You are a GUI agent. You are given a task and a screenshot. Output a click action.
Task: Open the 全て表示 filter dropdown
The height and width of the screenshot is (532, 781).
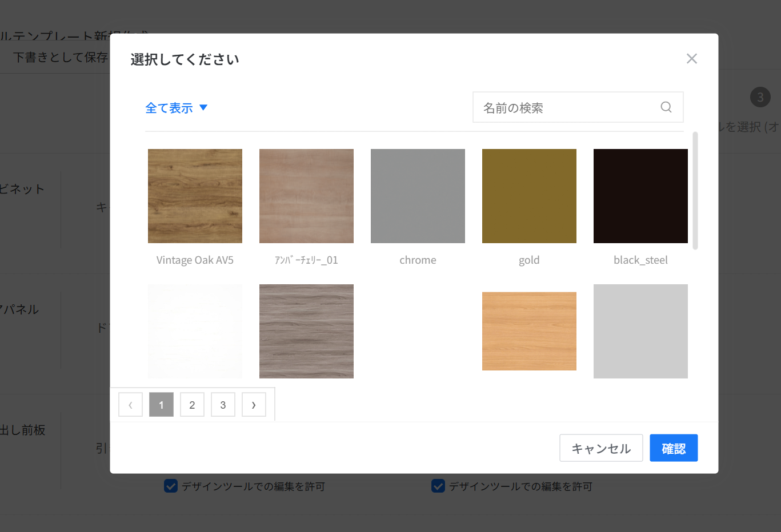pyautogui.click(x=177, y=108)
